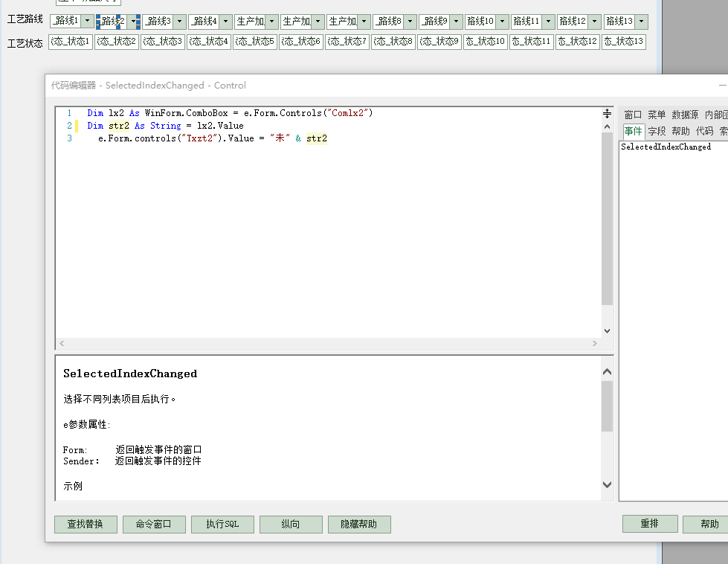This screenshot has height=564, width=728.
Task: Click the 状态1 text box
Action: 70,42
